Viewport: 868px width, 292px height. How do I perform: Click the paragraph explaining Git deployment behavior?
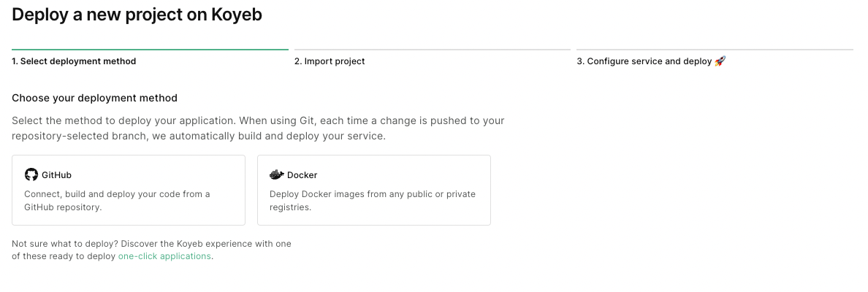pyautogui.click(x=258, y=128)
